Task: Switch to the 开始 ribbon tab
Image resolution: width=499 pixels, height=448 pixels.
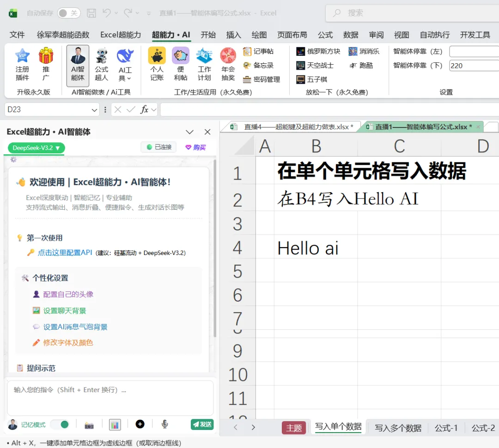Action: coord(208,35)
